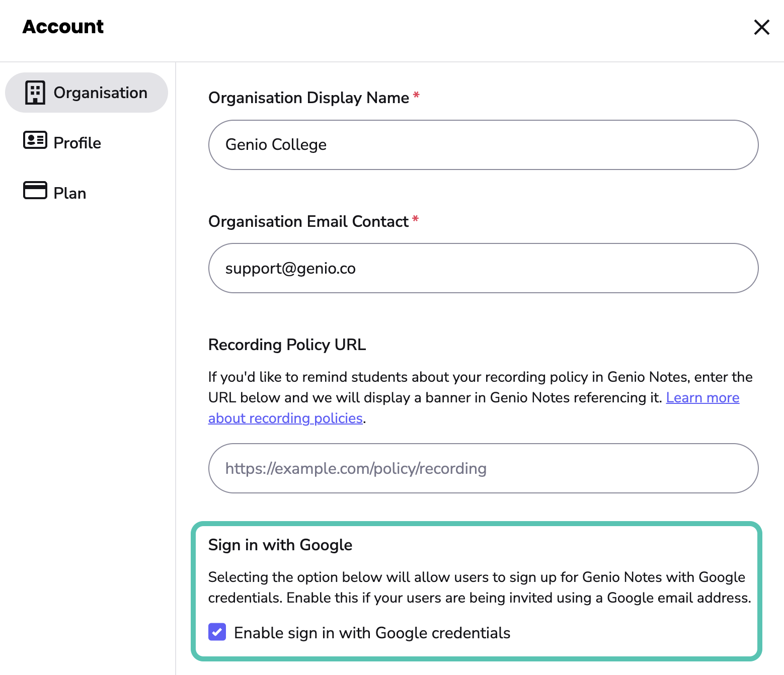This screenshot has height=675, width=784.
Task: Click the Organisation Display Name label
Action: [308, 98]
